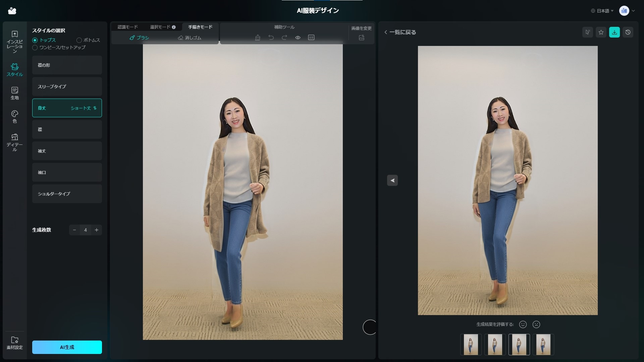Expand the 身丈 ショート丈 option
Screen dimensions: 644x362
(x=67, y=108)
